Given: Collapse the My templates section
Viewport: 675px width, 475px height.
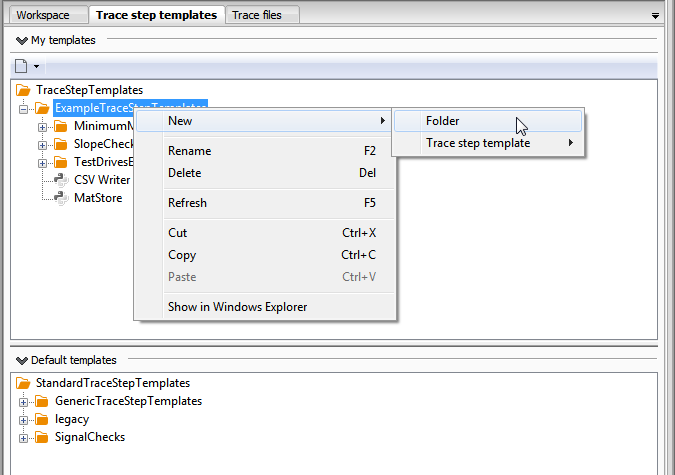Looking at the screenshot, I should click(x=22, y=41).
